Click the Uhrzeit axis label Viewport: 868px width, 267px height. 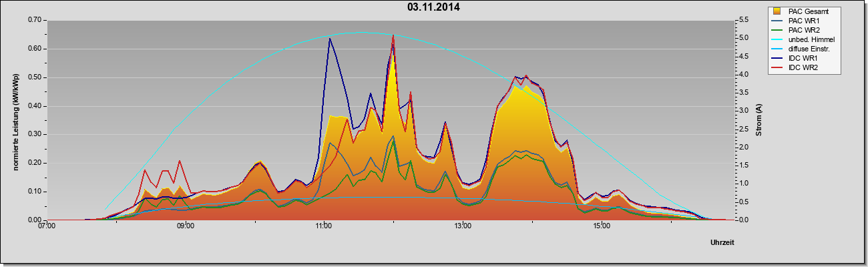pos(722,244)
